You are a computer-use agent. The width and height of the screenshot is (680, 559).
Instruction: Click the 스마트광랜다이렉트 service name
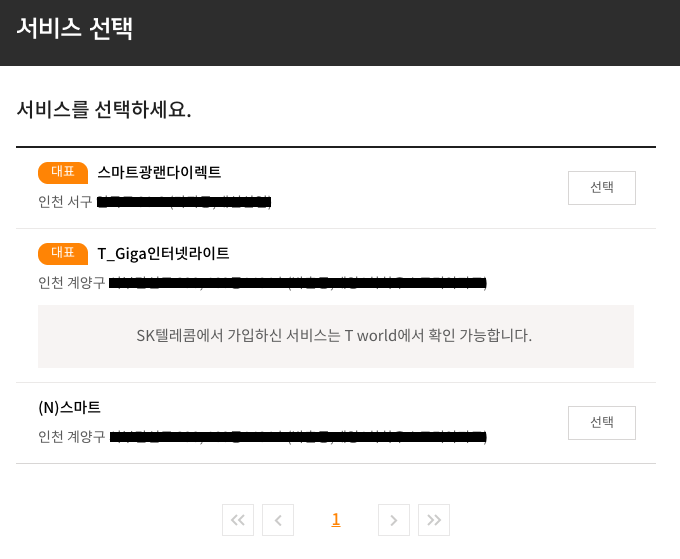[x=159, y=172]
